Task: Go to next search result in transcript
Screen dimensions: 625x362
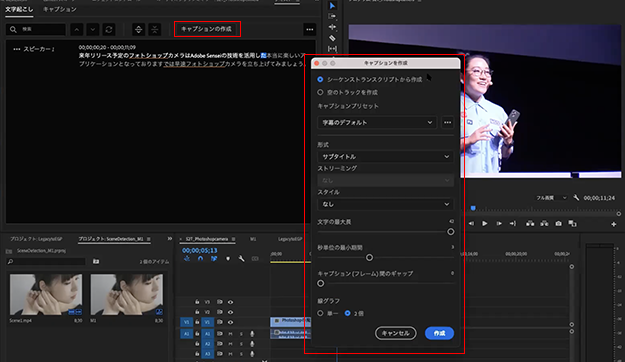Action: point(93,29)
